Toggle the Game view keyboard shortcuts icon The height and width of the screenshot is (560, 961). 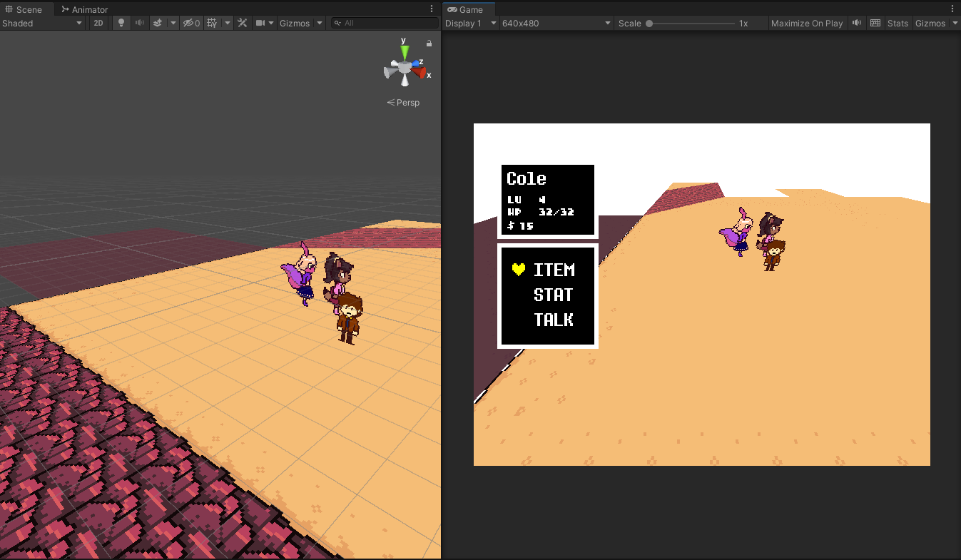tap(875, 23)
